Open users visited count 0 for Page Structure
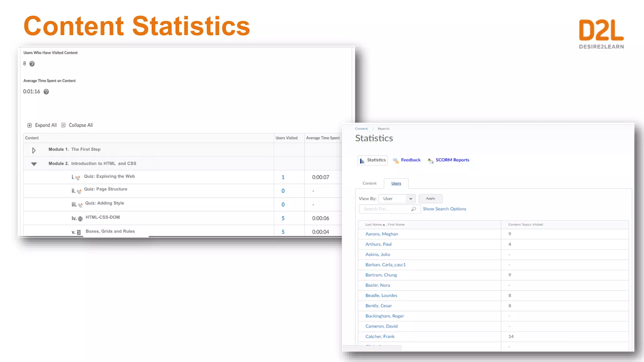The width and height of the screenshot is (644, 362). (x=283, y=191)
